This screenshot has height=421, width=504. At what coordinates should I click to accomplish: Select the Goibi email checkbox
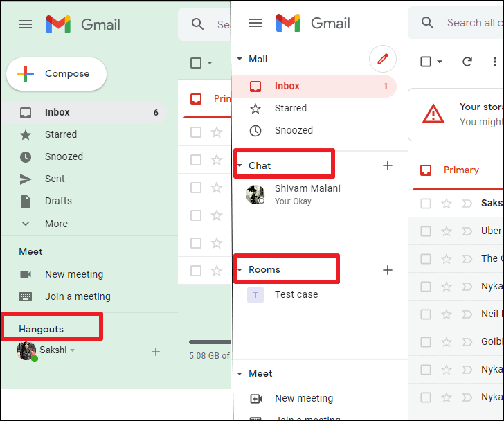426,341
